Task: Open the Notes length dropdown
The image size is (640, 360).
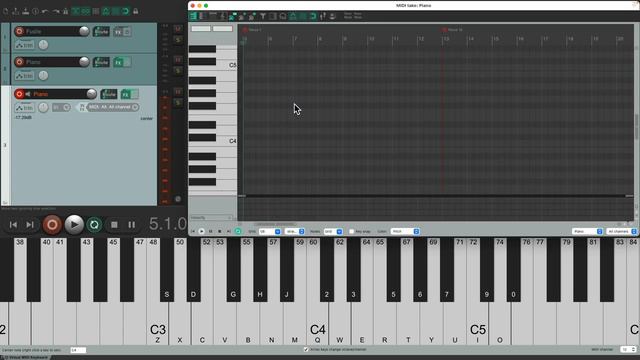Action: pyautogui.click(x=333, y=231)
